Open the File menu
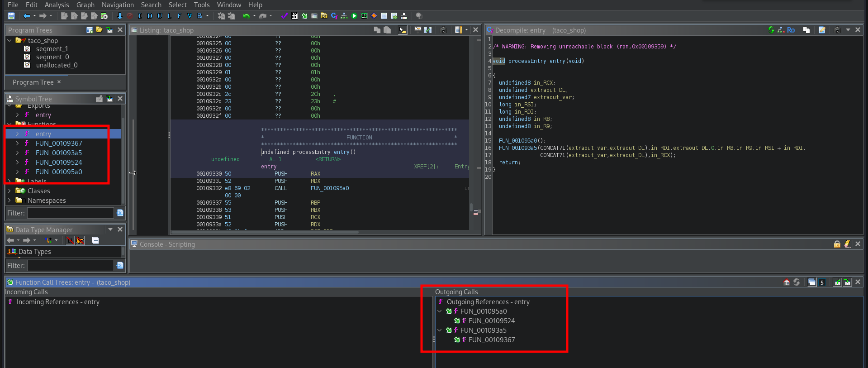868x368 pixels. [13, 5]
